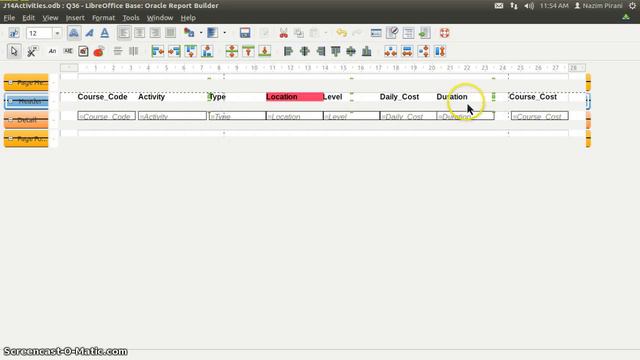
Task: Click the =Course_Cost detail field
Action: (x=540, y=116)
